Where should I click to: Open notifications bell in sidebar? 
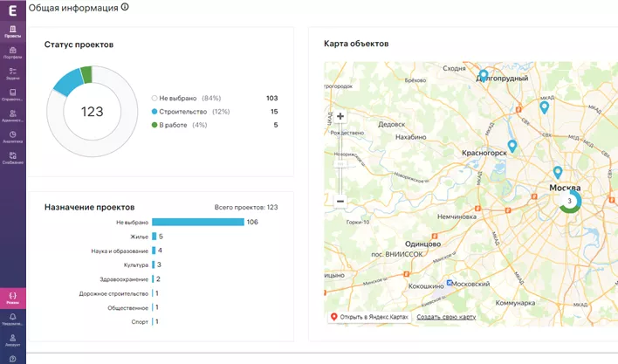13,319
